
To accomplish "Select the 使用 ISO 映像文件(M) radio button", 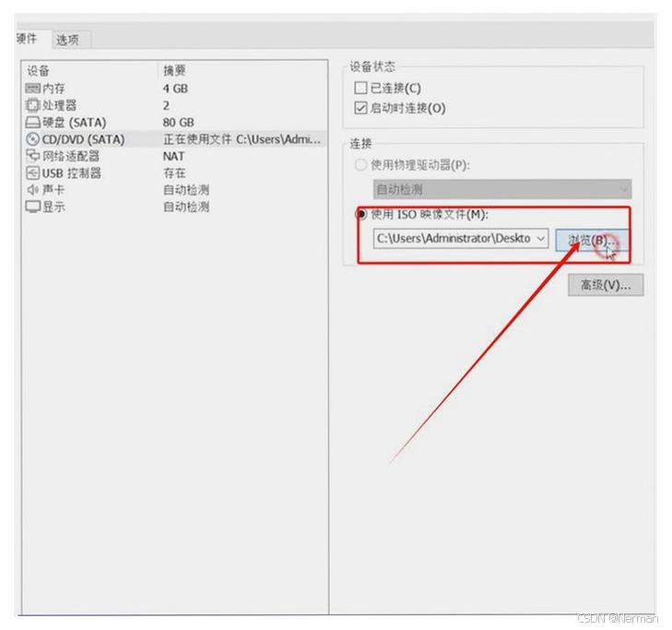I will [x=360, y=214].
